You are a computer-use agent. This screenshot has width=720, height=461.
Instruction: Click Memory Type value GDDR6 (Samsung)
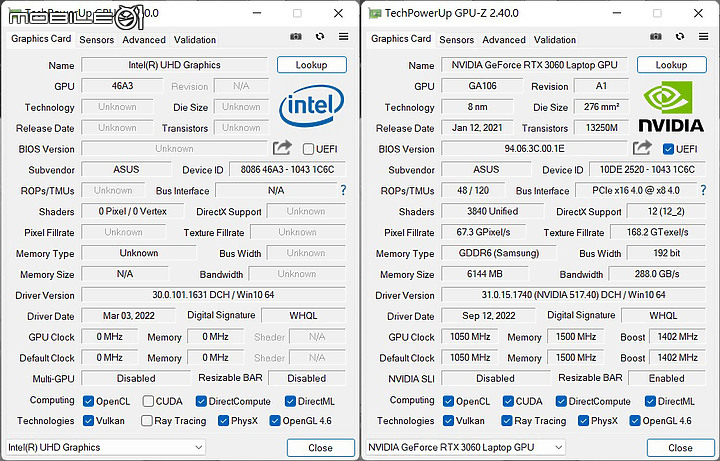coord(499,253)
